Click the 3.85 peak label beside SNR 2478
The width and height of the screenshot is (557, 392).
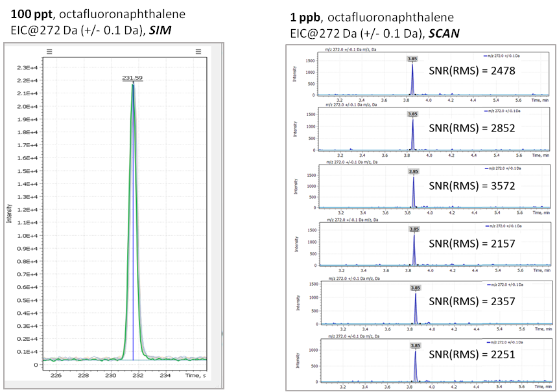click(412, 59)
